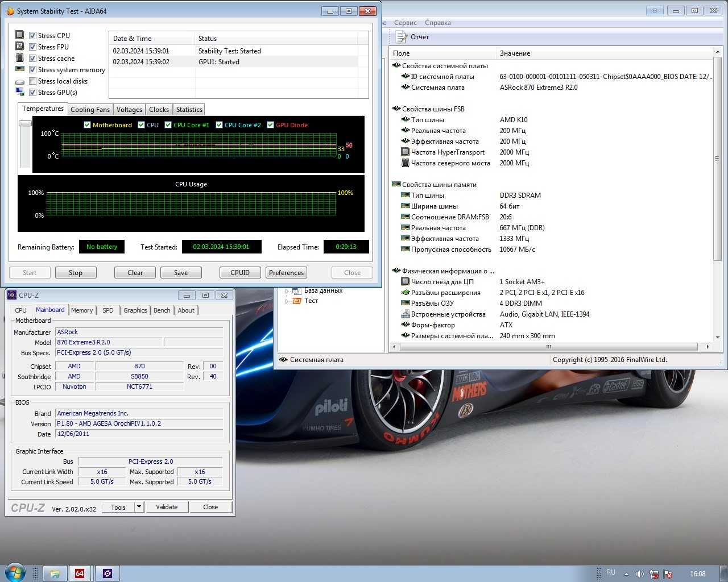
Task: Click Свойства шины памяти group icon
Action: (x=396, y=184)
